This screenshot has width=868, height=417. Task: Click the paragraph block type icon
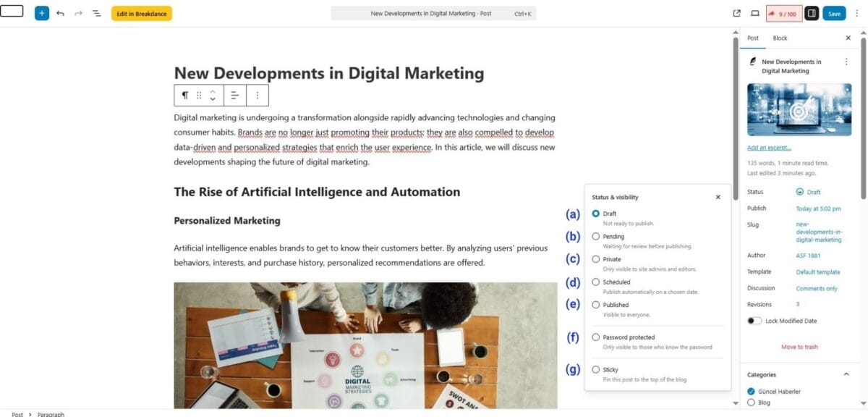point(185,95)
